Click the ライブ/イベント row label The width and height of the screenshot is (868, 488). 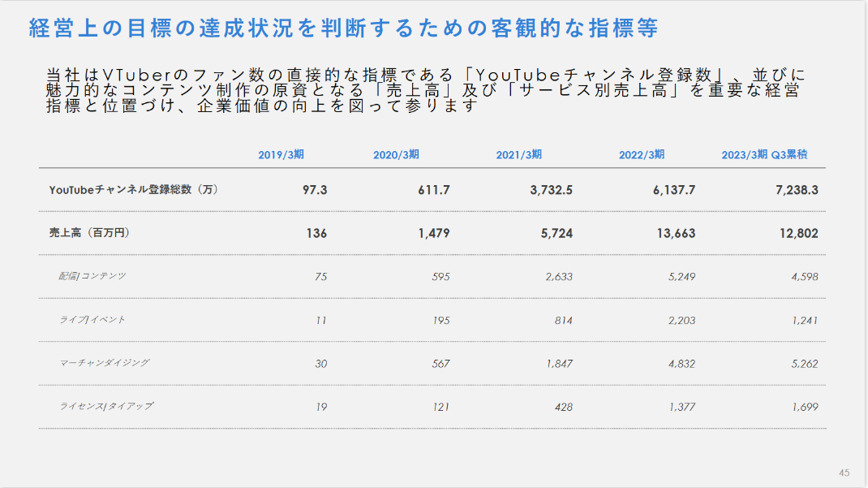click(x=92, y=320)
